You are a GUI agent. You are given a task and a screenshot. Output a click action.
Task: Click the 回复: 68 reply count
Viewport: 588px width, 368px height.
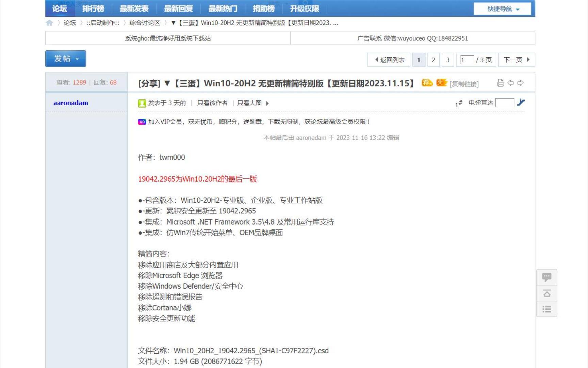tap(105, 82)
